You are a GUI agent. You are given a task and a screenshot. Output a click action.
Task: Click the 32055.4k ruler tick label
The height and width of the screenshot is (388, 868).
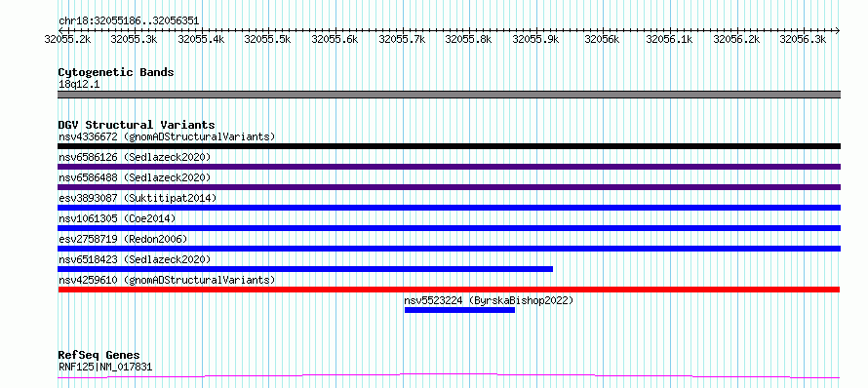pos(201,39)
